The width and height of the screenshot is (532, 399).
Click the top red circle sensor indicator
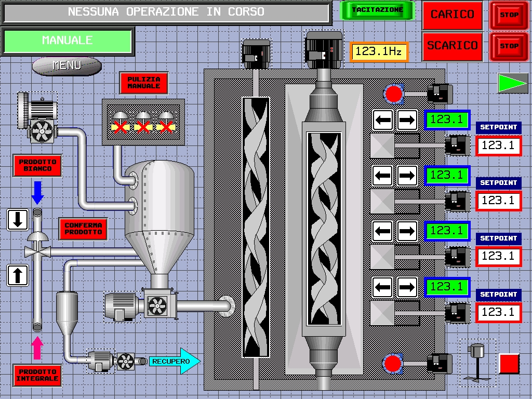pos(393,94)
